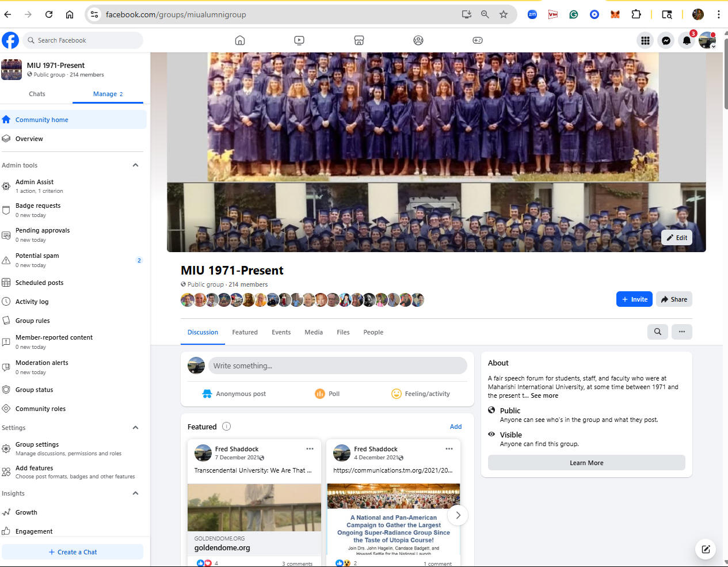Image resolution: width=728 pixels, height=567 pixels.
Task: Switch to the Manage tab
Action: tap(108, 94)
